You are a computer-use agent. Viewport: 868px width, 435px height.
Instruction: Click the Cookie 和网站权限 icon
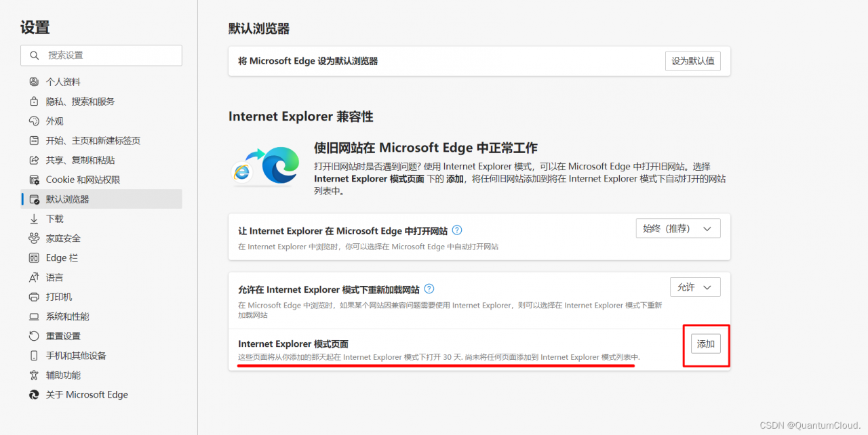[34, 180]
